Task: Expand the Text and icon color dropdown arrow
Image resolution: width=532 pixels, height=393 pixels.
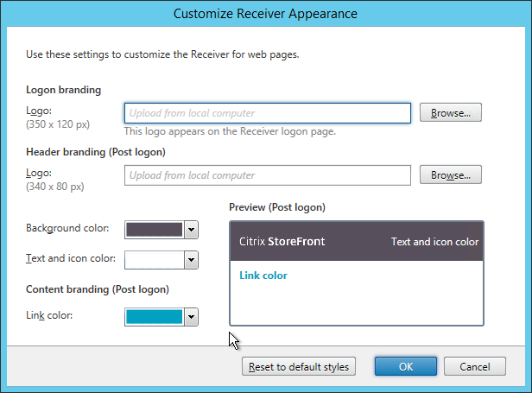Action: (192, 261)
